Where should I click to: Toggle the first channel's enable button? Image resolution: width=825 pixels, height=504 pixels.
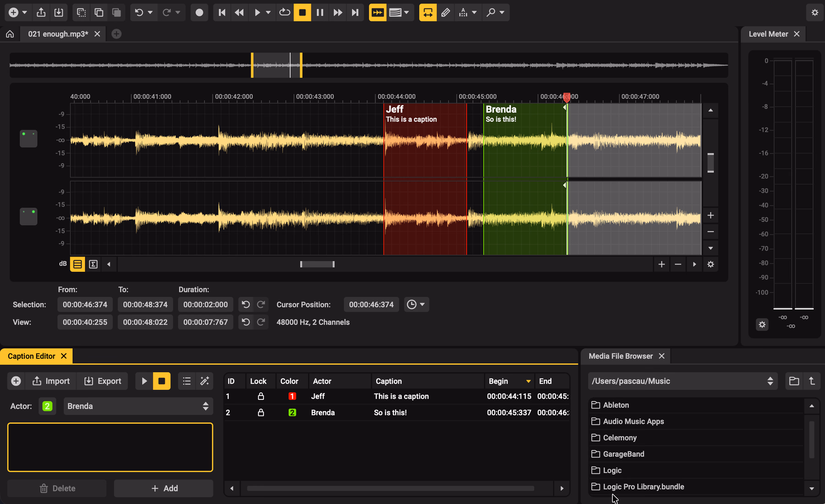coord(28,138)
